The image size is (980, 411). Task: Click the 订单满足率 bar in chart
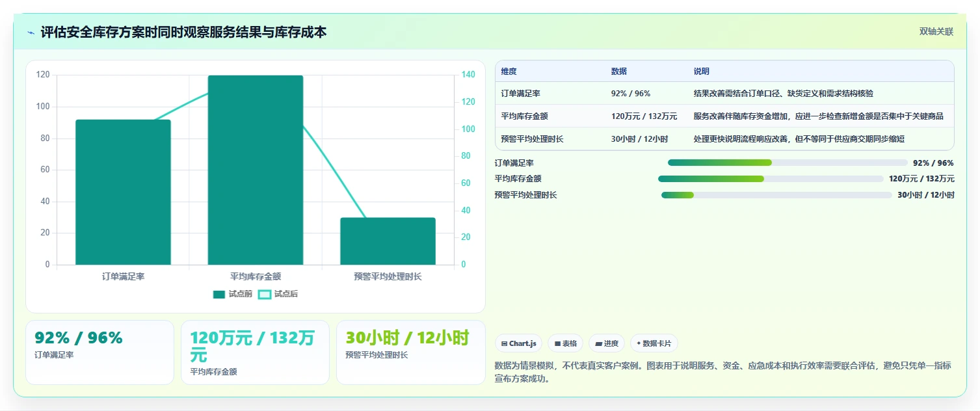click(x=123, y=192)
